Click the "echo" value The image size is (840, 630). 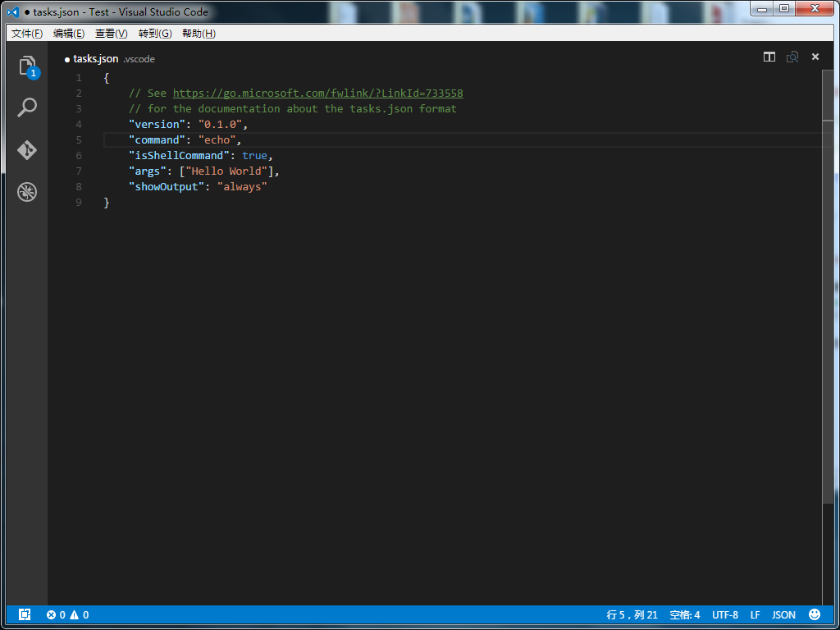(217, 139)
